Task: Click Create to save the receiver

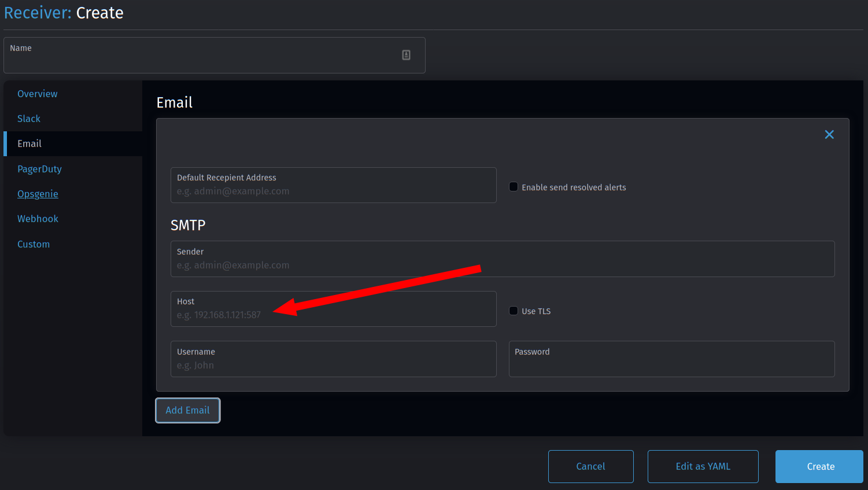Action: [x=819, y=466]
